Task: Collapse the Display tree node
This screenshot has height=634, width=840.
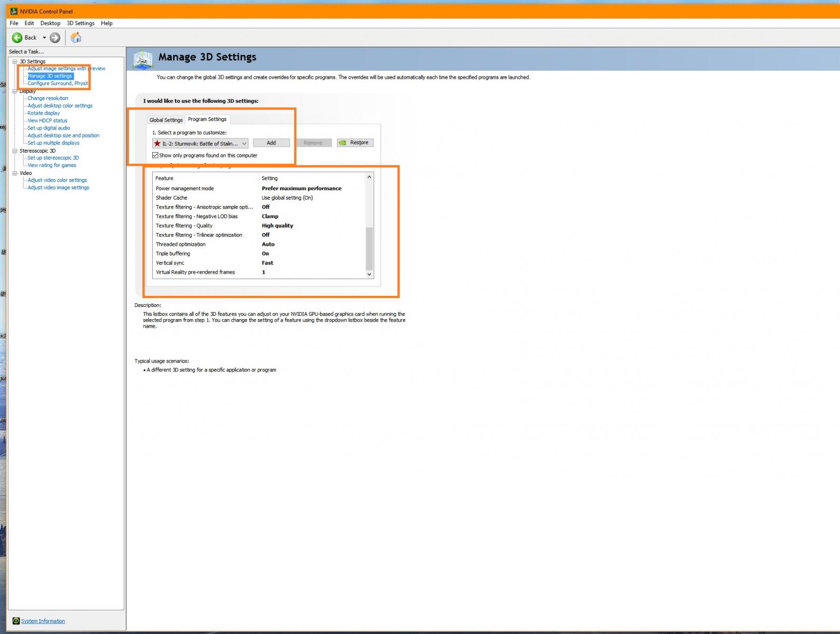Action: (x=15, y=91)
